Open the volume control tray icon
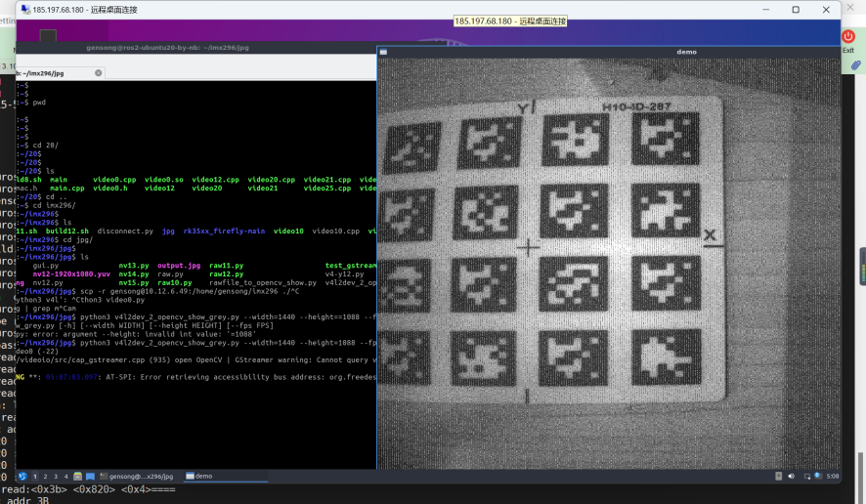Screen dimensions: 866x504 [x=792, y=476]
